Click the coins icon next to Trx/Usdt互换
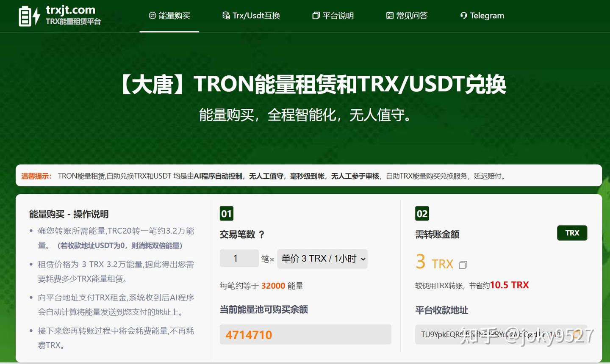The height and width of the screenshot is (364, 610). 225,15
